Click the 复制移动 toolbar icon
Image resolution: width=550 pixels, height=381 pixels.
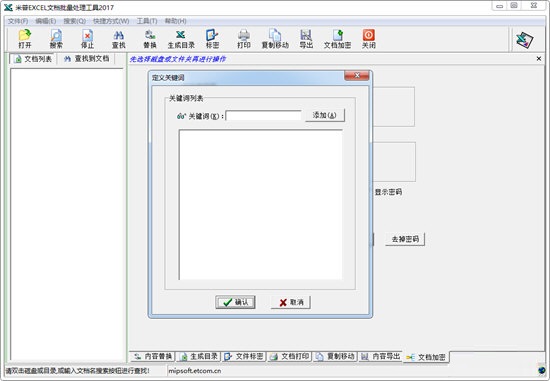tap(275, 39)
